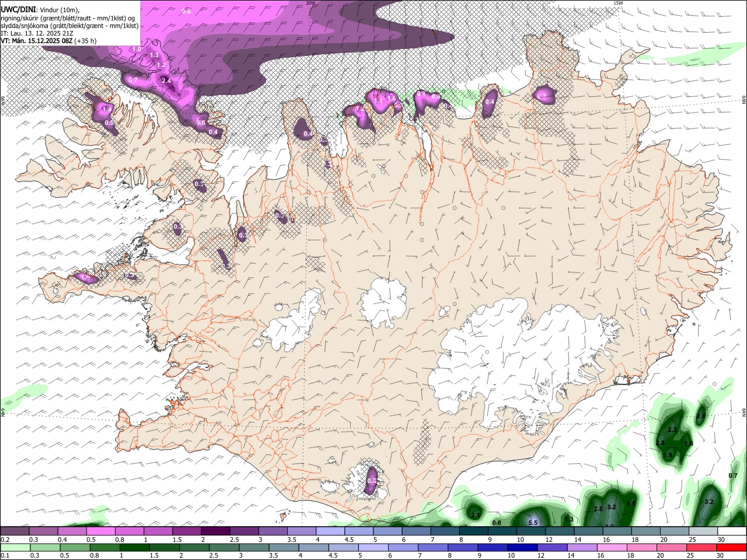Click the 'slydda/snjókoma' legend description line
Image resolution: width=747 pixels, height=560 pixels.
pyautogui.click(x=70, y=26)
